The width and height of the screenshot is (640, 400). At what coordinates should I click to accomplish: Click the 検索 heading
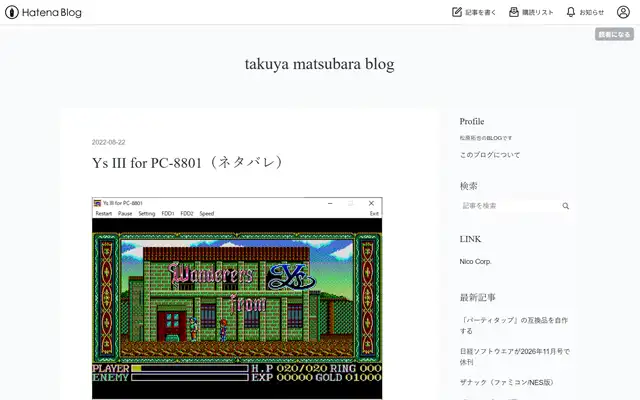point(468,186)
